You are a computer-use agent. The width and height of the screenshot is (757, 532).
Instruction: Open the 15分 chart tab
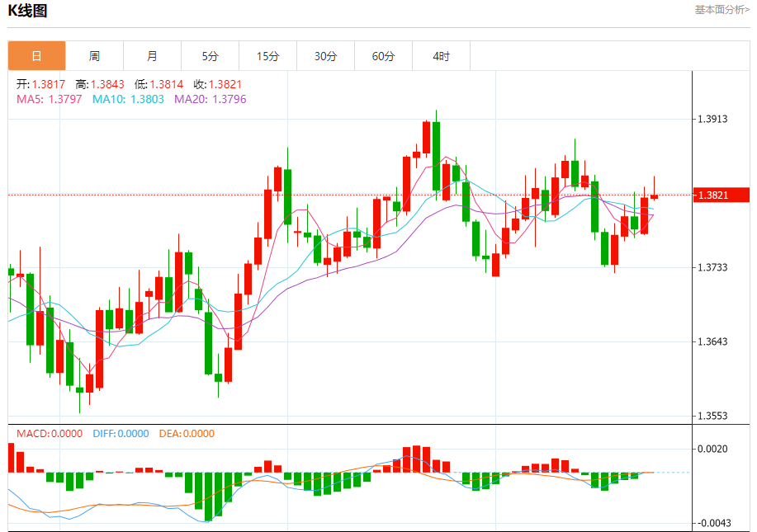coord(268,56)
